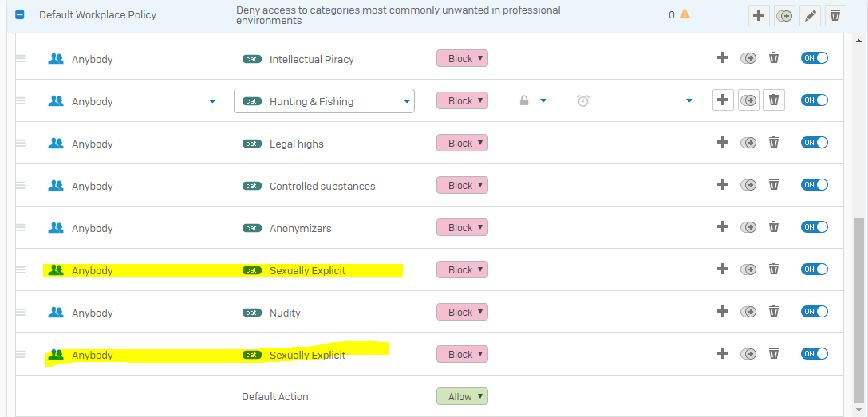Viewport: 868px width, 417px height.
Task: Clone the Hunting & Fishing rule
Action: pos(748,100)
